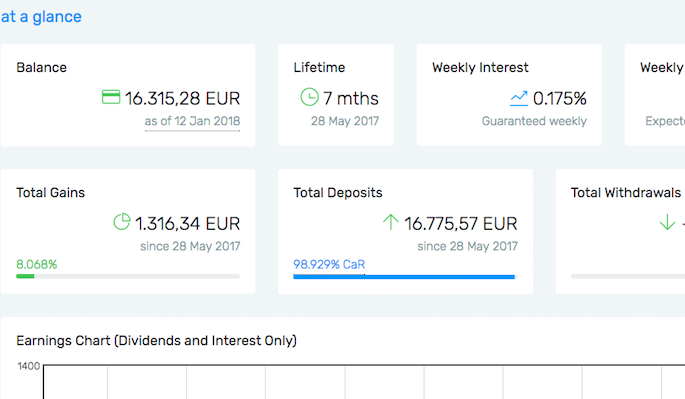Viewport: 685px width, 399px height.
Task: Click the Lifetime clock icon
Action: 309,97
